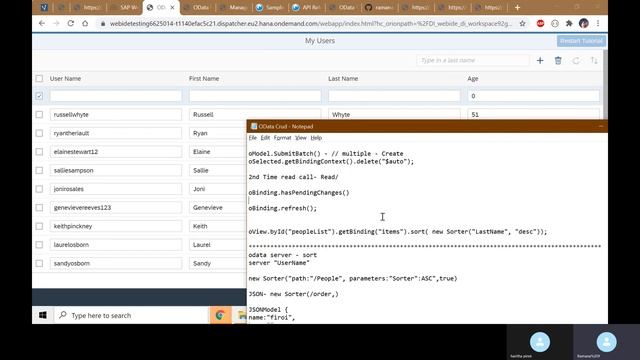Click the Restart Tutorial button

tap(581, 41)
